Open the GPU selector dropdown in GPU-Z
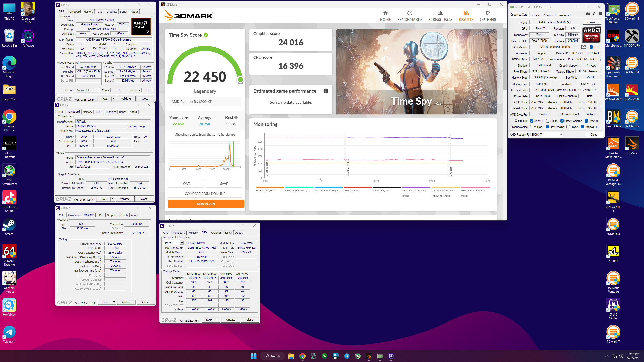 coord(536,135)
